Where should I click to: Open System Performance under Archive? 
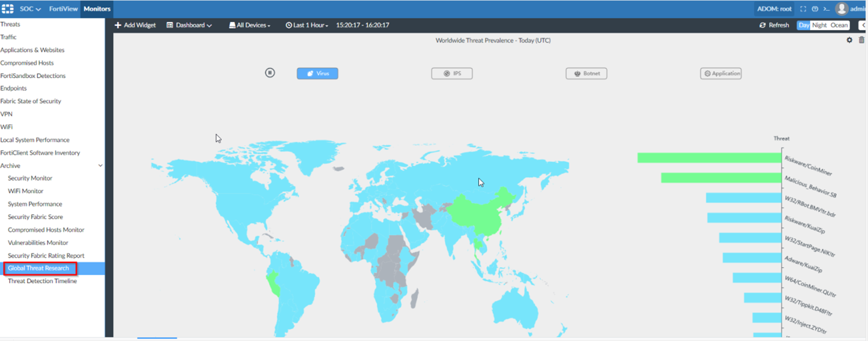[x=35, y=204]
